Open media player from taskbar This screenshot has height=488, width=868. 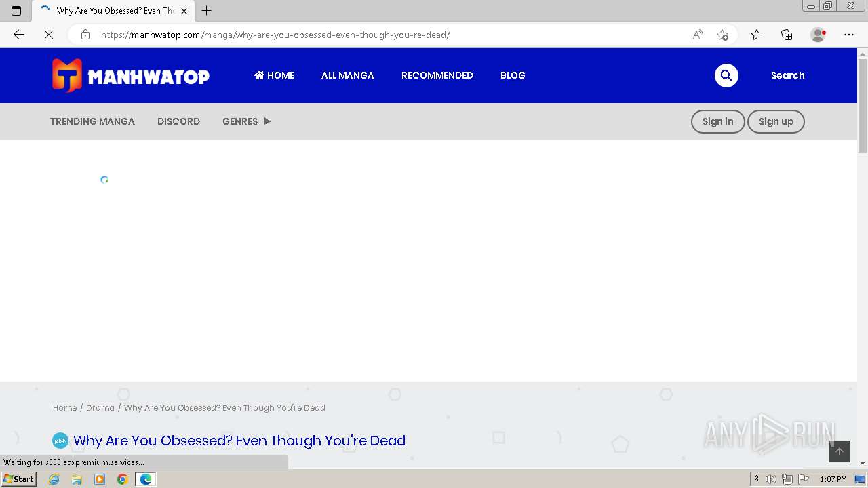pyautogui.click(x=100, y=479)
